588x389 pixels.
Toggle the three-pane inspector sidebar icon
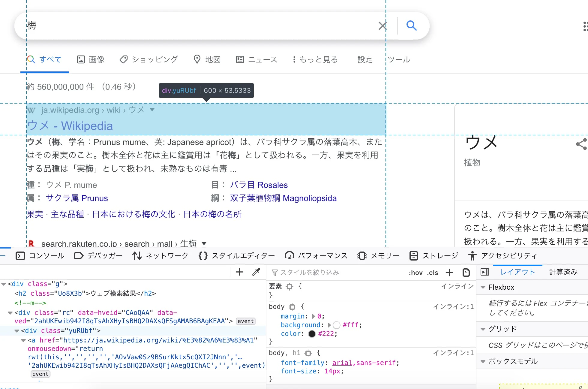pos(485,272)
